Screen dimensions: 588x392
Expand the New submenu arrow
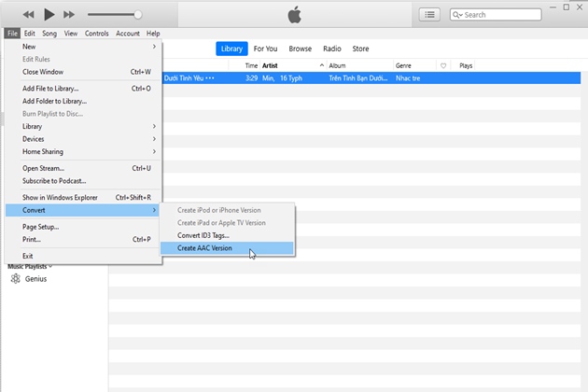(x=154, y=47)
